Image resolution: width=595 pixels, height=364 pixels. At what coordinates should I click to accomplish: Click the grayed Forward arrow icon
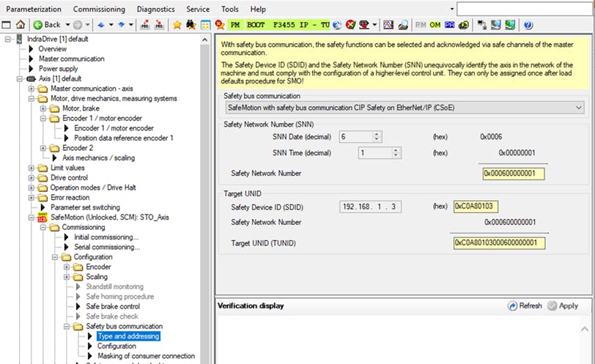pos(78,25)
